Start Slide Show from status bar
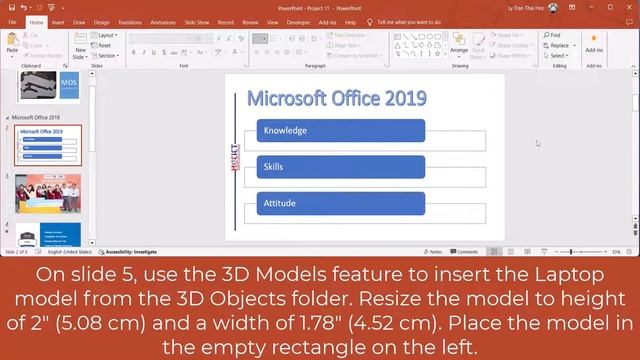Viewport: 640px width, 360px height. tap(544, 252)
